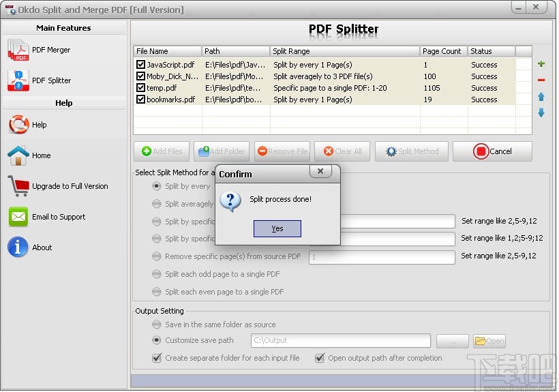
Task: Click the Email to Support envelope icon
Action: click(x=18, y=217)
